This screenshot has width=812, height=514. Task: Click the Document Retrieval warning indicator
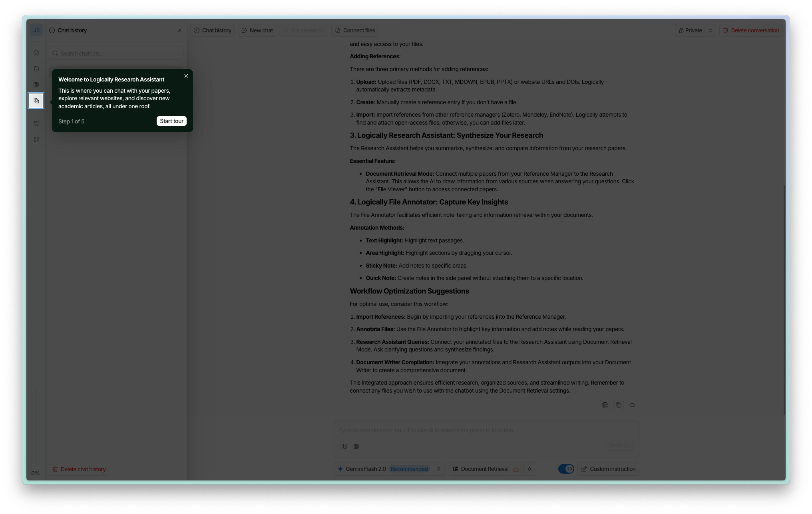click(516, 469)
